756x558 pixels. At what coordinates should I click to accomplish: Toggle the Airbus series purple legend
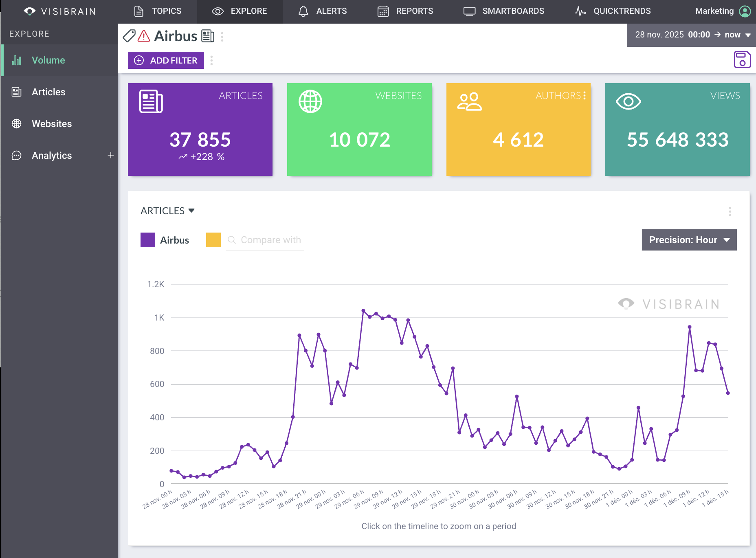tap(147, 240)
